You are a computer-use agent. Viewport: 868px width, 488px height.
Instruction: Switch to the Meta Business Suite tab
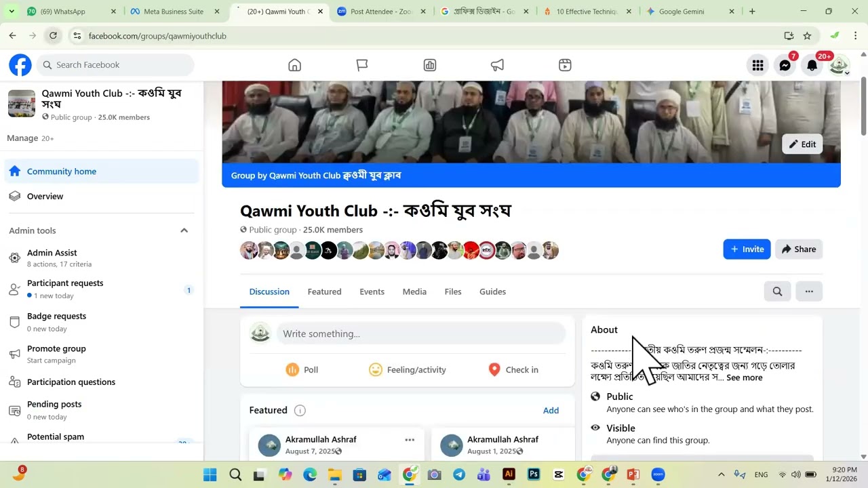174,12
